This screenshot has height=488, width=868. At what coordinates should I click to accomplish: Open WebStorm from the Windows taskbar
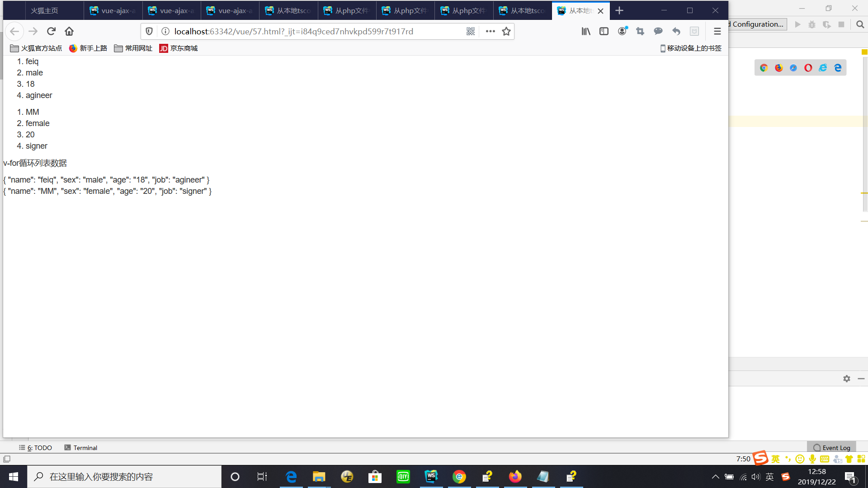tap(431, 477)
